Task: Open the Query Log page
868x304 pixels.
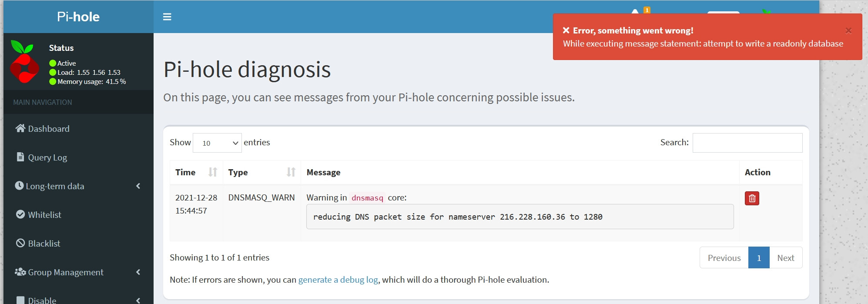Action: tap(47, 157)
